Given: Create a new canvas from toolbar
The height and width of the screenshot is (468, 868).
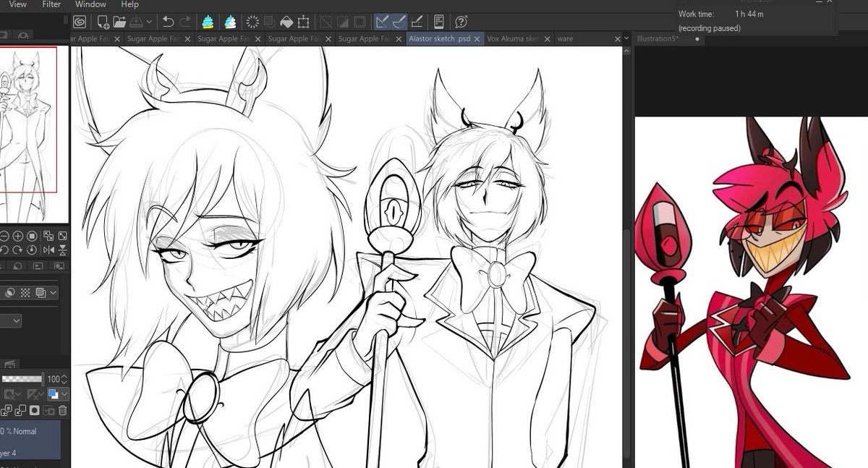Looking at the screenshot, I should (x=103, y=22).
